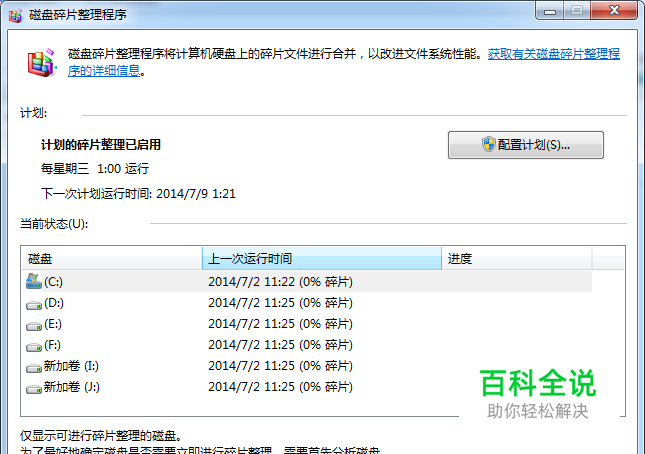This screenshot has height=454, width=645.
Task: Sort by 磁盘 column header
Action: tap(111, 258)
